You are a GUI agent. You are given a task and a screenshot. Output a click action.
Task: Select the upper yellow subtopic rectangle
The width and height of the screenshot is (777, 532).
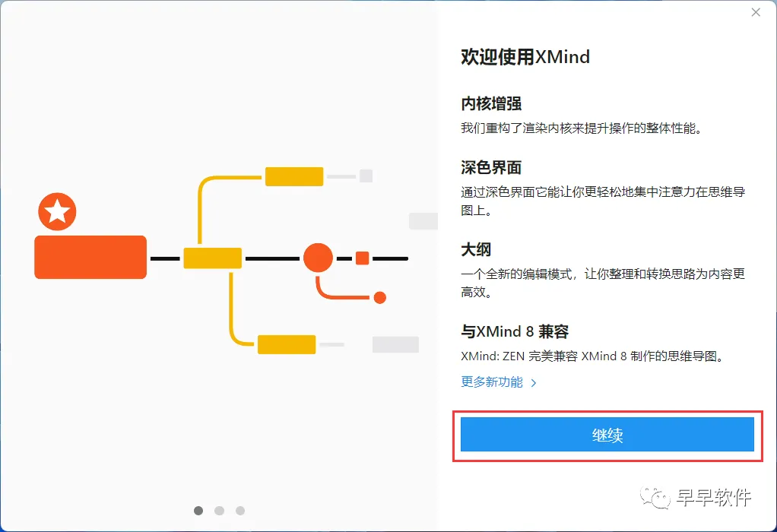pyautogui.click(x=294, y=176)
